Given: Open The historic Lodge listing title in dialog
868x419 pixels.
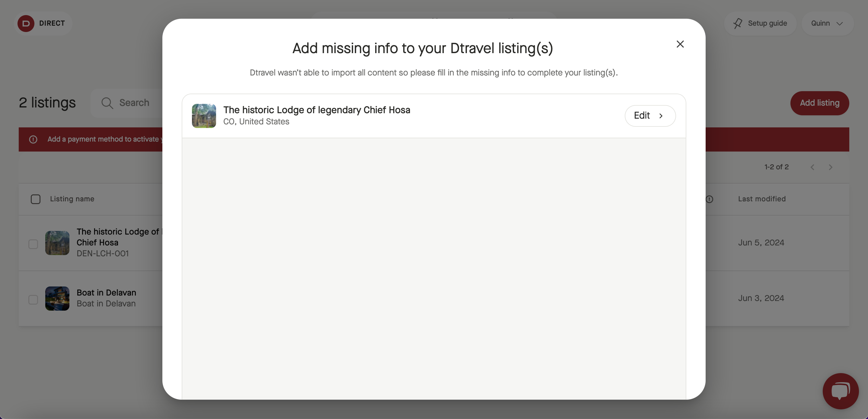Looking at the screenshot, I should coord(316,110).
